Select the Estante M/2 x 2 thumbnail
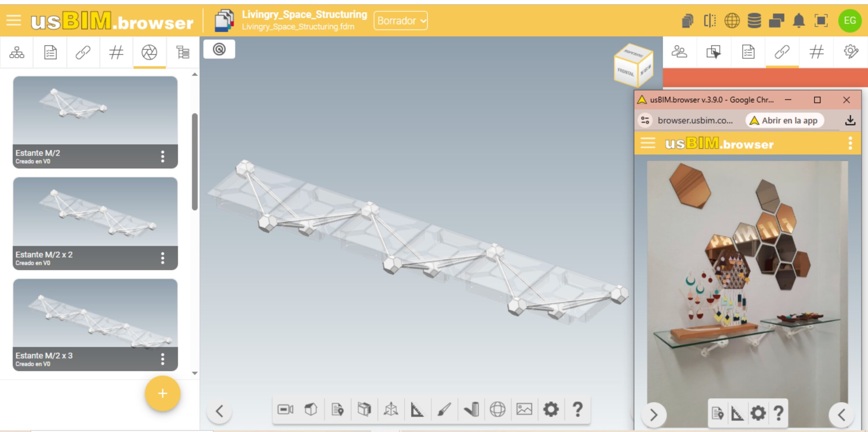This screenshot has width=868, height=432. tap(95, 212)
